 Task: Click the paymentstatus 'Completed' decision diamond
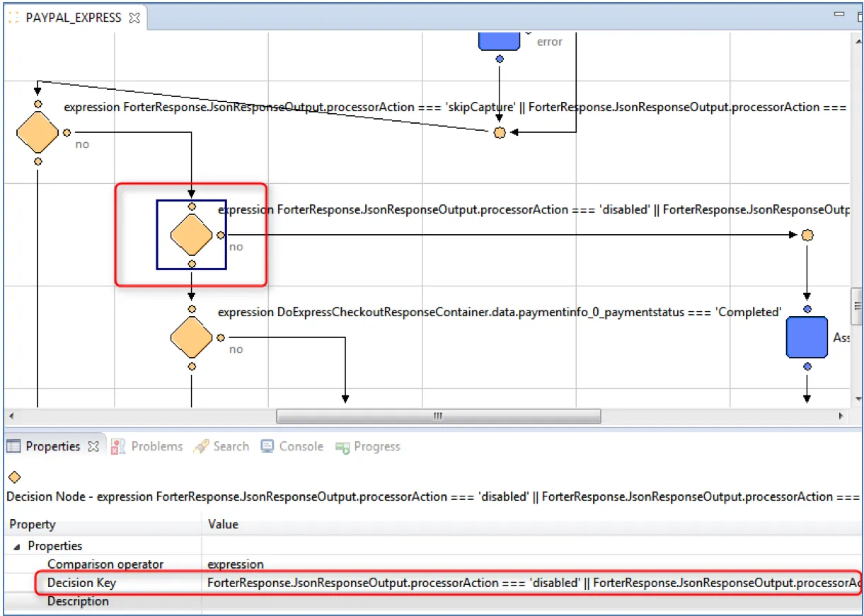point(192,337)
